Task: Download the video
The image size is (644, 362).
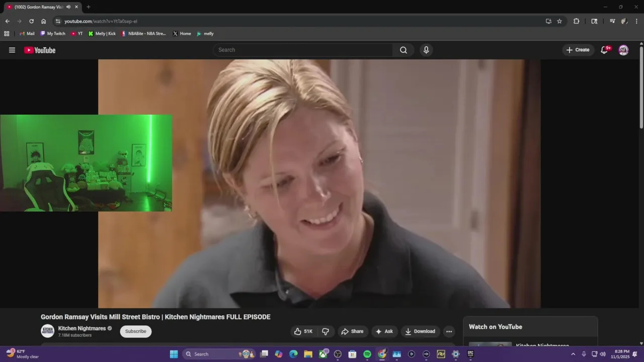Action: (421, 331)
